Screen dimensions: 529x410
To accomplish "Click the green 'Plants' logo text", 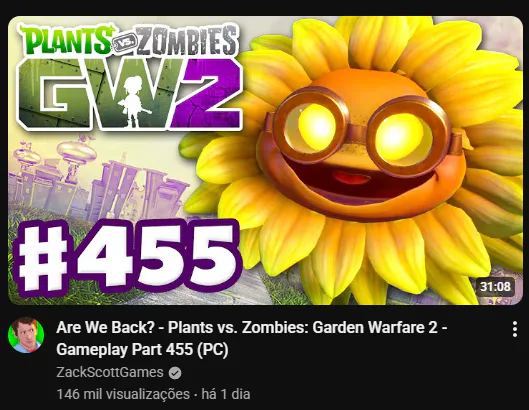I will (x=66, y=39).
